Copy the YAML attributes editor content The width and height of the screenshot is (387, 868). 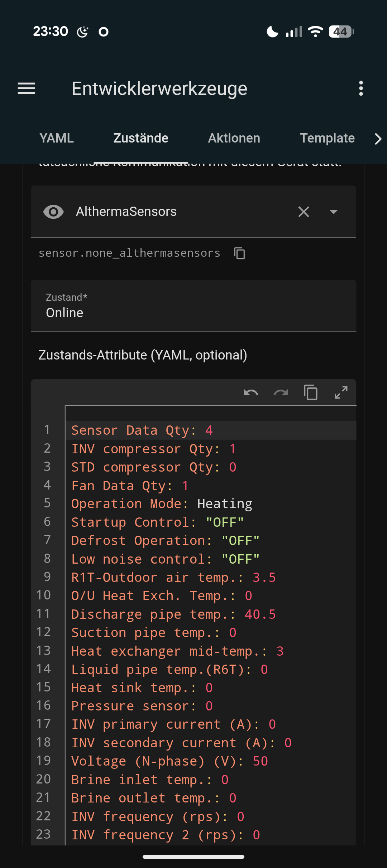click(x=311, y=392)
